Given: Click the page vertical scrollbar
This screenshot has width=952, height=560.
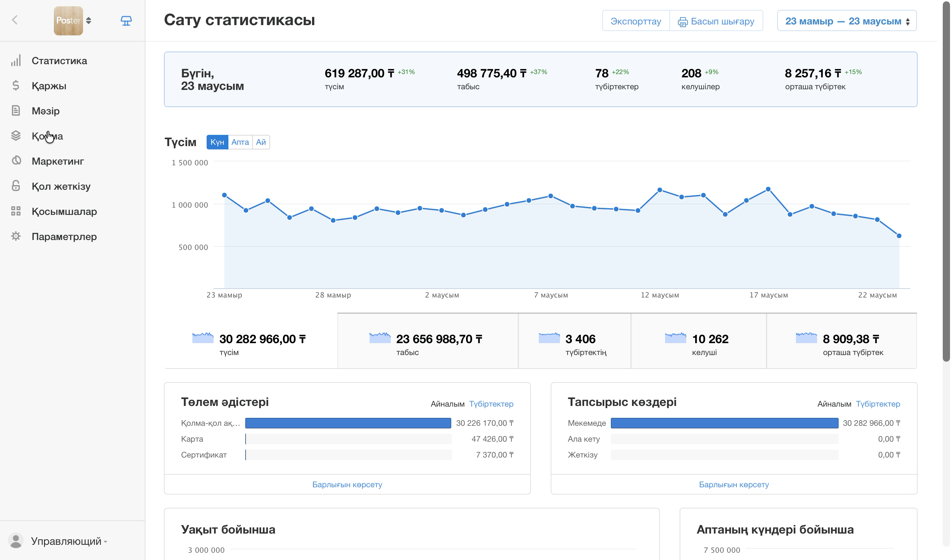Looking at the screenshot, I should click(x=946, y=181).
